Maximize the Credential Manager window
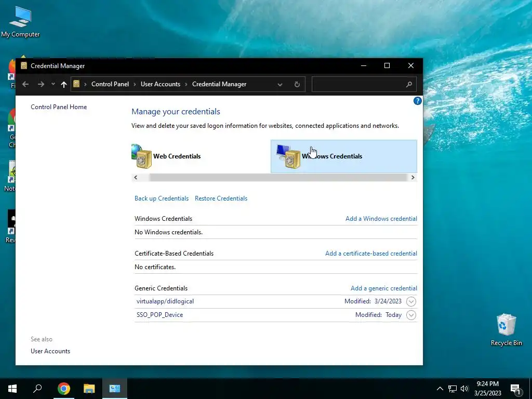The height and width of the screenshot is (399, 532). 387,66
